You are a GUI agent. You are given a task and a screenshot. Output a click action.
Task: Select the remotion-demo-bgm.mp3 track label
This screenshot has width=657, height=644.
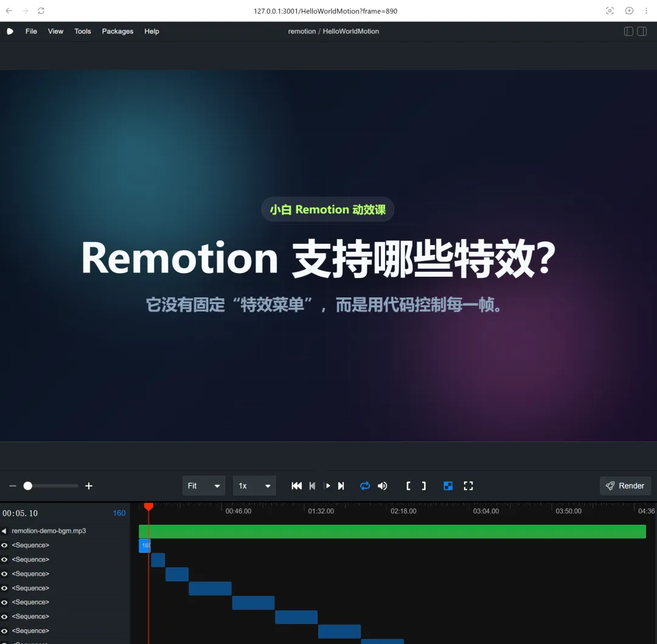coord(49,531)
